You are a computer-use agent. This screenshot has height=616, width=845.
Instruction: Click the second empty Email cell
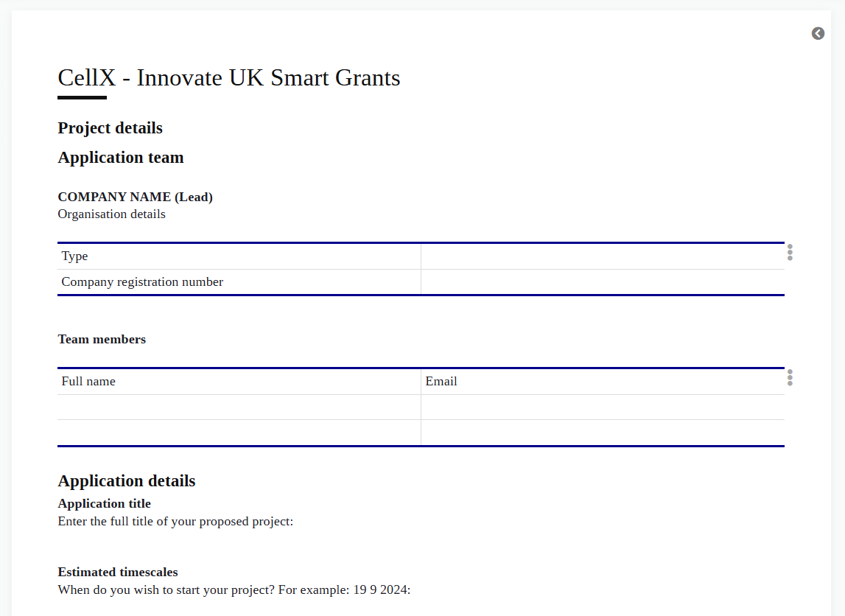(x=602, y=433)
